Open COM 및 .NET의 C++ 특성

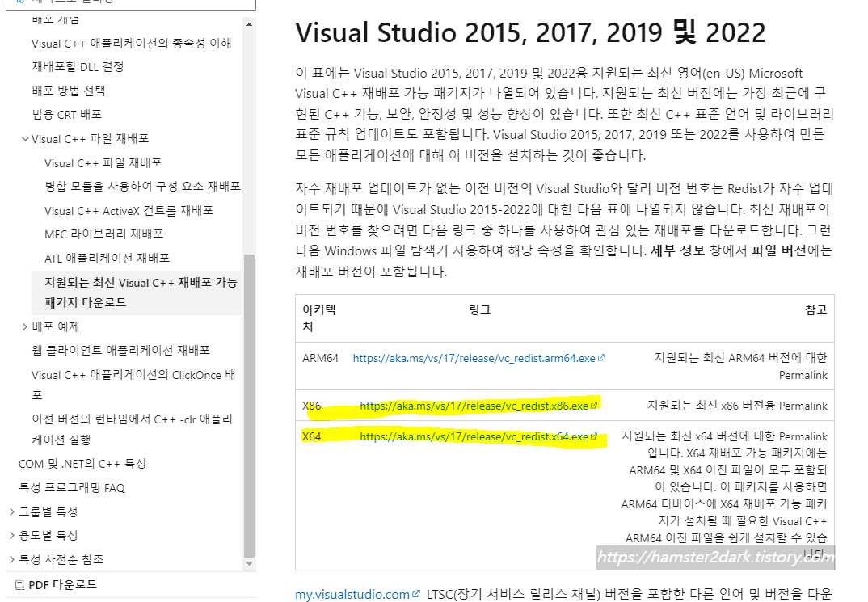(x=82, y=464)
